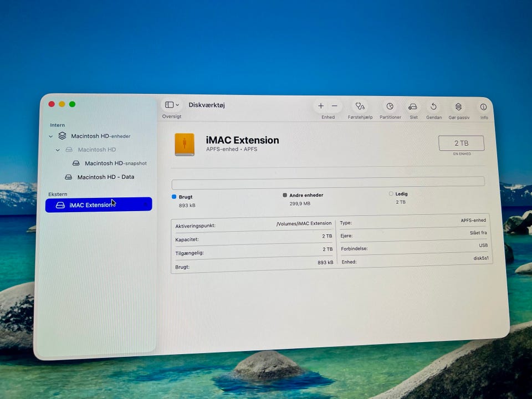
Task: Click the /Volumes/iMAC Extension path value
Action: (x=304, y=223)
